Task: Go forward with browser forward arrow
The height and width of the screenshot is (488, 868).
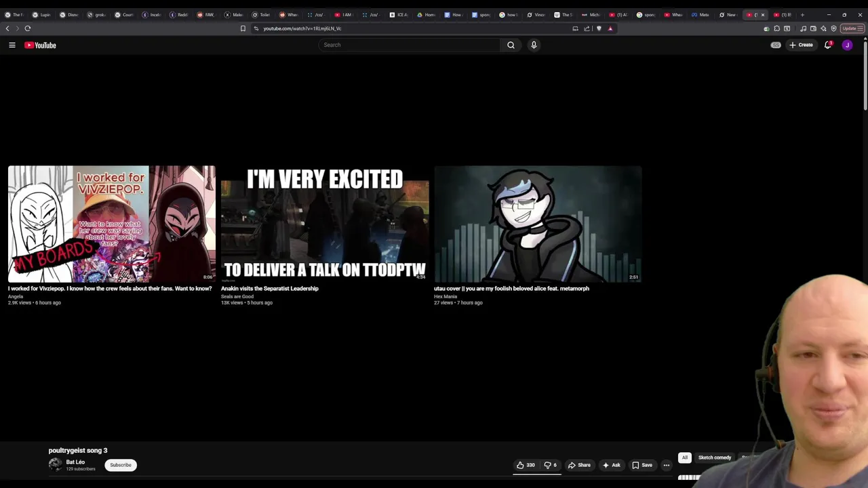Action: click(17, 28)
